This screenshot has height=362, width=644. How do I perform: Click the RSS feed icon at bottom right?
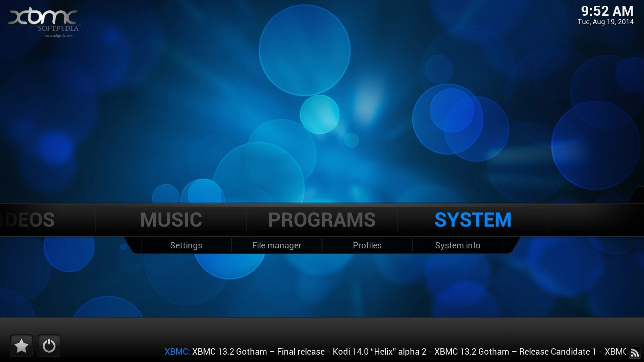click(636, 352)
